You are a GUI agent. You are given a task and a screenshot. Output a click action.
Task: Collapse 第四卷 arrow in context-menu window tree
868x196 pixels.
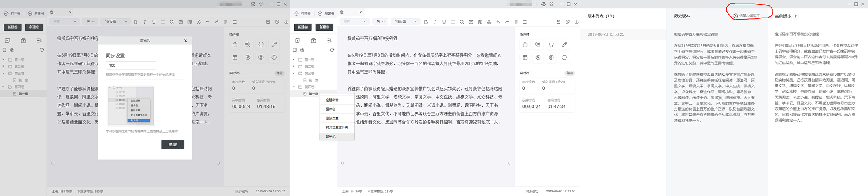point(294,87)
